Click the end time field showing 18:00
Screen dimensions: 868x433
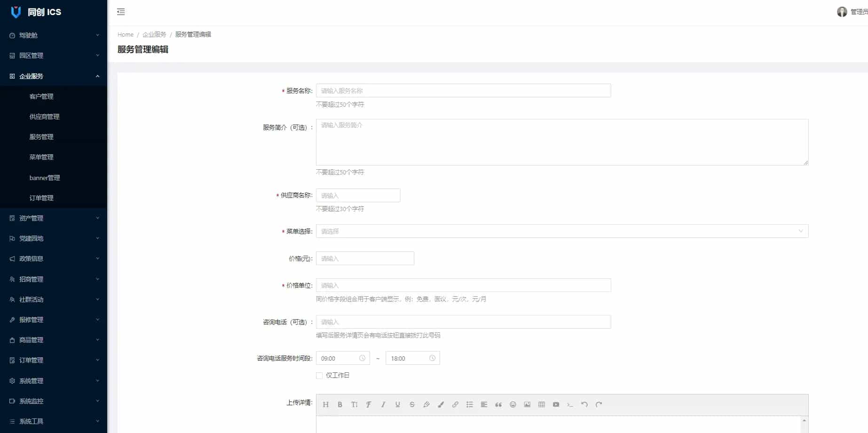(412, 358)
